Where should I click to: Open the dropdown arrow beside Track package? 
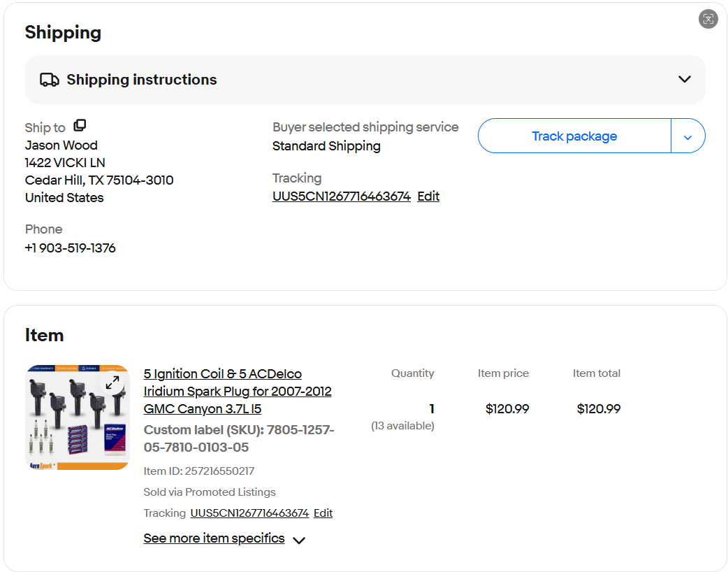coord(687,136)
